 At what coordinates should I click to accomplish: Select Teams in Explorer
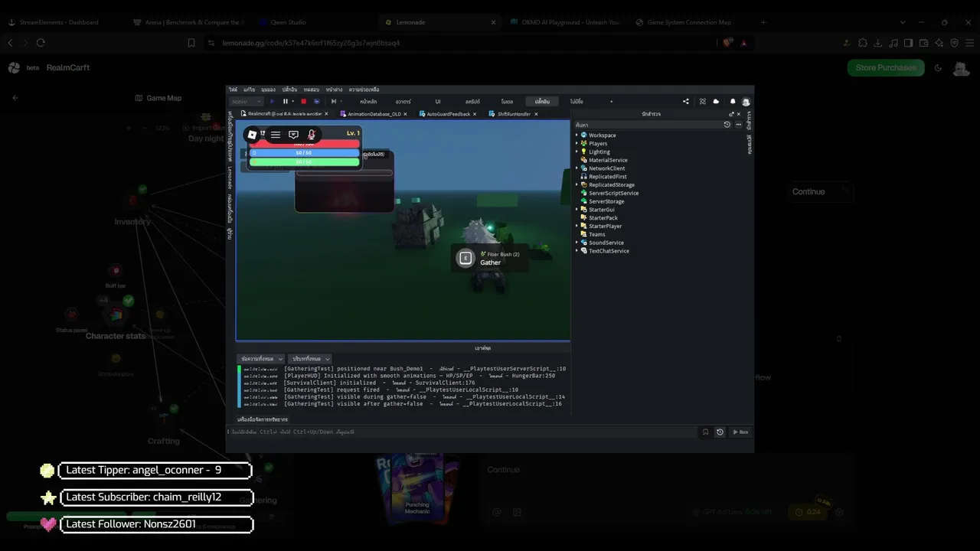(597, 234)
